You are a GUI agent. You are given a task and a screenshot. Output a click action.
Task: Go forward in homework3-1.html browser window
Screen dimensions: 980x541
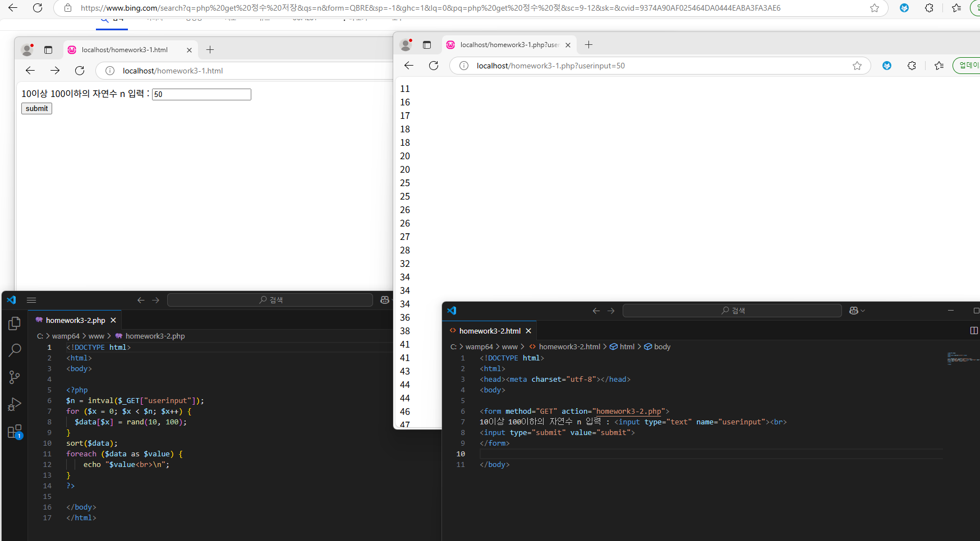[x=55, y=71]
